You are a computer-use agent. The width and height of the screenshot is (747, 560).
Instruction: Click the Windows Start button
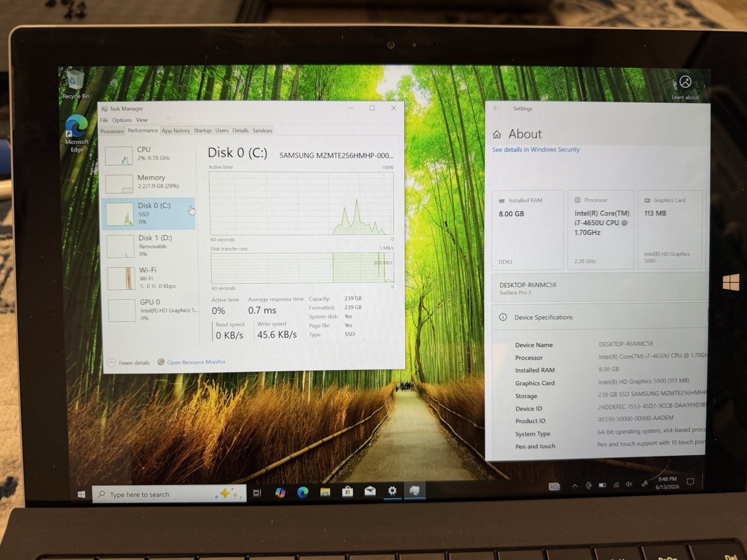(81, 494)
